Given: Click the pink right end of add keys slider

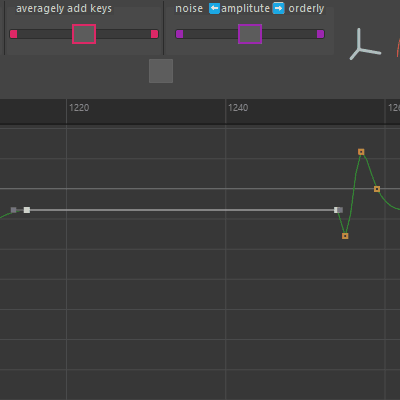Looking at the screenshot, I should (x=154, y=34).
